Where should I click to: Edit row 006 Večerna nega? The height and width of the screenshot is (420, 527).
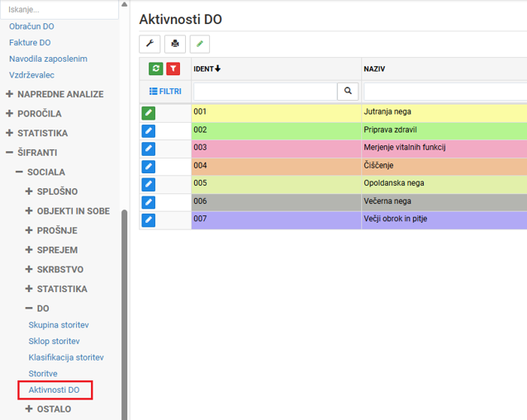[x=148, y=202]
